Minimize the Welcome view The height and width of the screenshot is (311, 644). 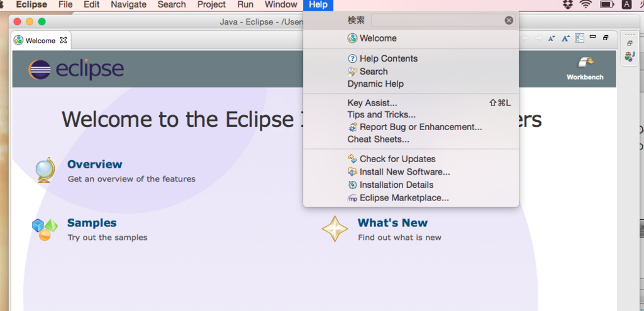(592, 37)
